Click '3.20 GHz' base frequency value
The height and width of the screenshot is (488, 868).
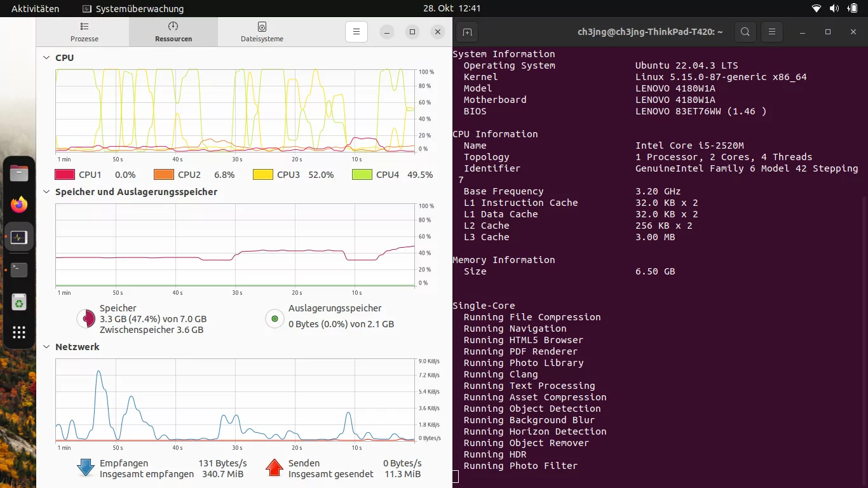point(658,191)
